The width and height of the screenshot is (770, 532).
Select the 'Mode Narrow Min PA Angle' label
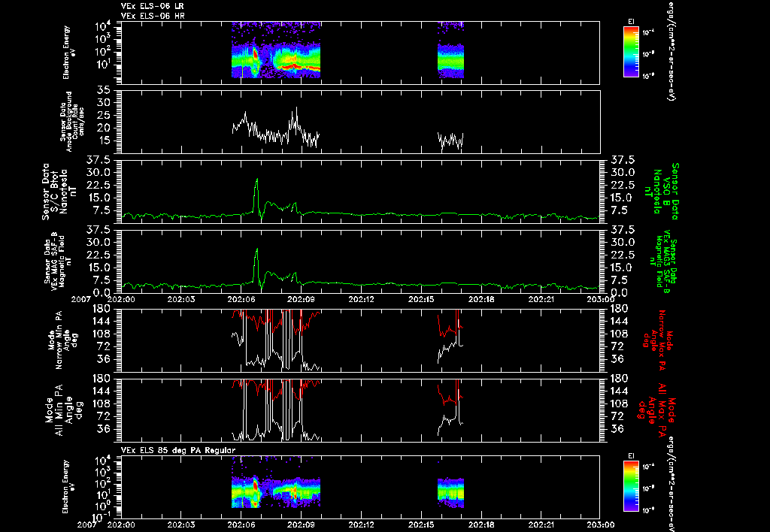[x=62, y=340]
